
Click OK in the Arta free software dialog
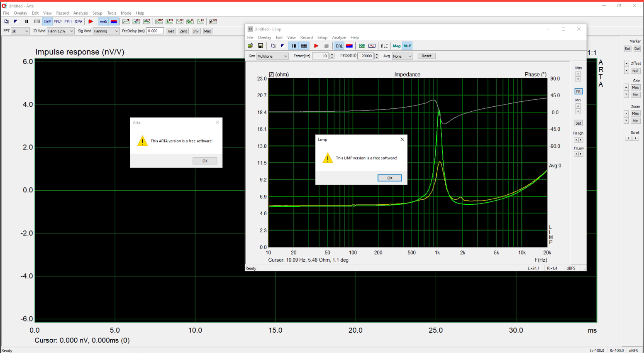[x=205, y=161]
